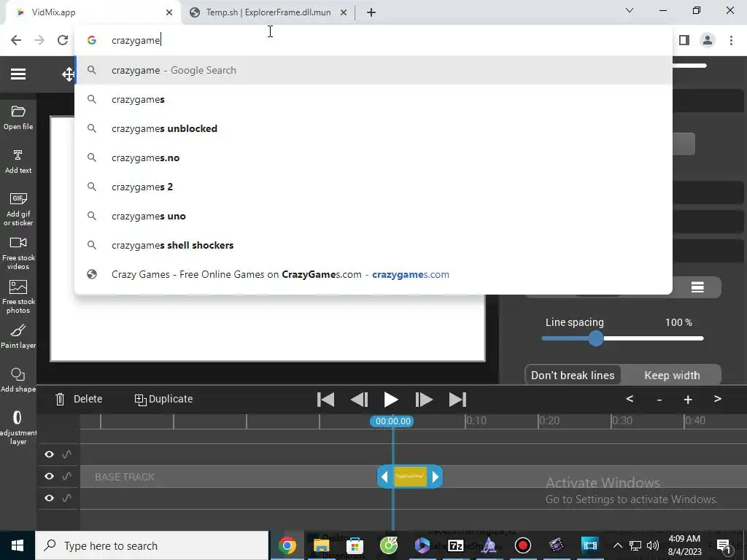Select the 'crazygame - Google Search' suggestion

click(x=373, y=70)
